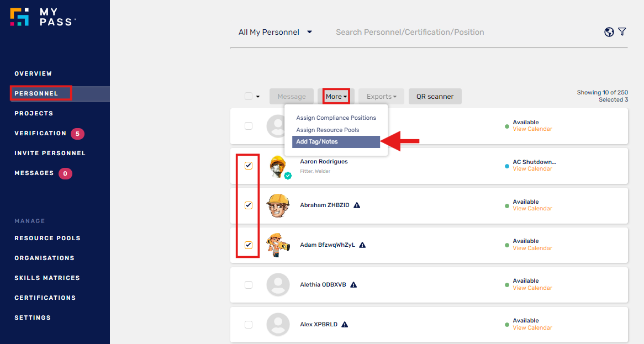Click the name Alethia ODBXVB

tap(323, 285)
